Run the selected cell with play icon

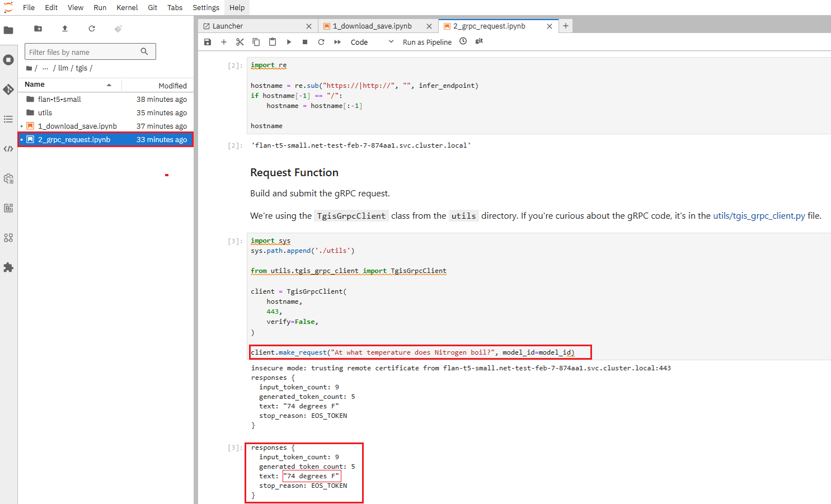pos(289,42)
